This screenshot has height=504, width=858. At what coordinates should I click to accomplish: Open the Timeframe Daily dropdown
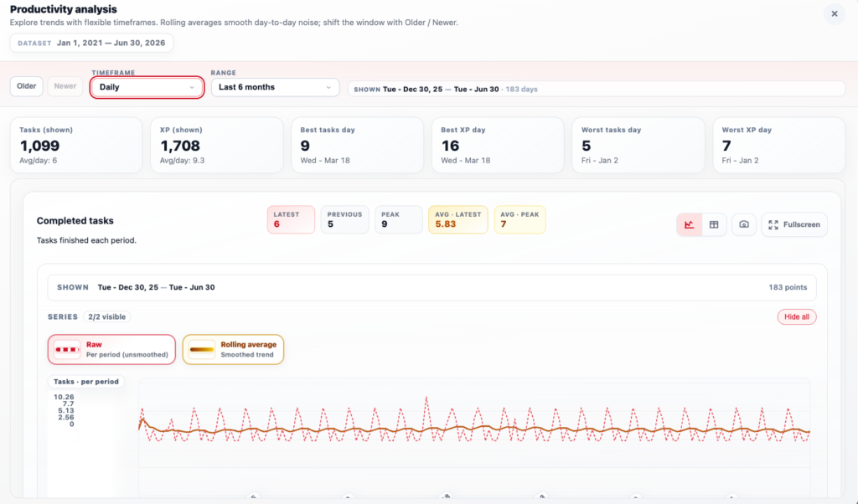pos(147,87)
